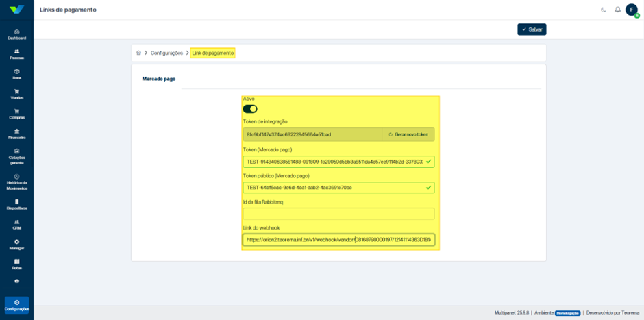The image size is (644, 320).
Task: Open notifications bell icon
Action: (617, 10)
